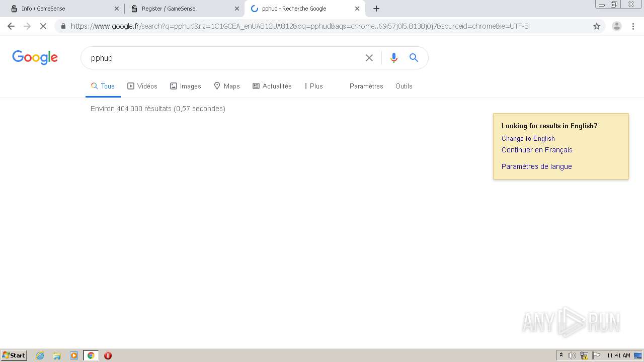Open the Images results tab
The image size is (644, 362).
[x=186, y=86]
